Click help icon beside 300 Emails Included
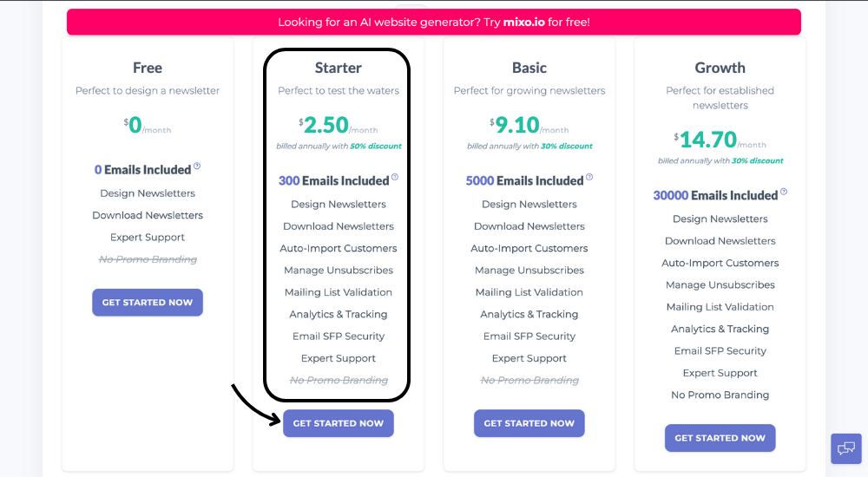This screenshot has height=477, width=868. 395,177
